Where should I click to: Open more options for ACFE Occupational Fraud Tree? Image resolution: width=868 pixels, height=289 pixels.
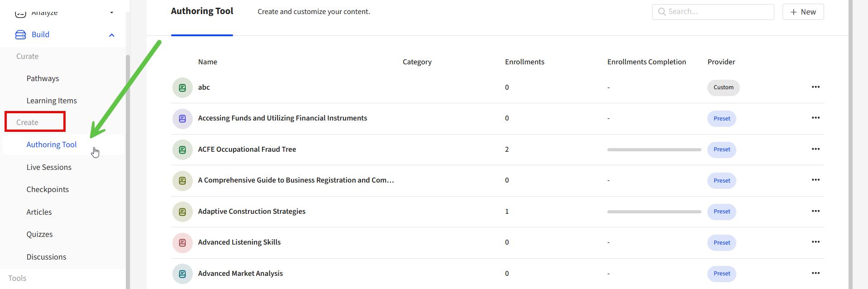pyautogui.click(x=816, y=149)
